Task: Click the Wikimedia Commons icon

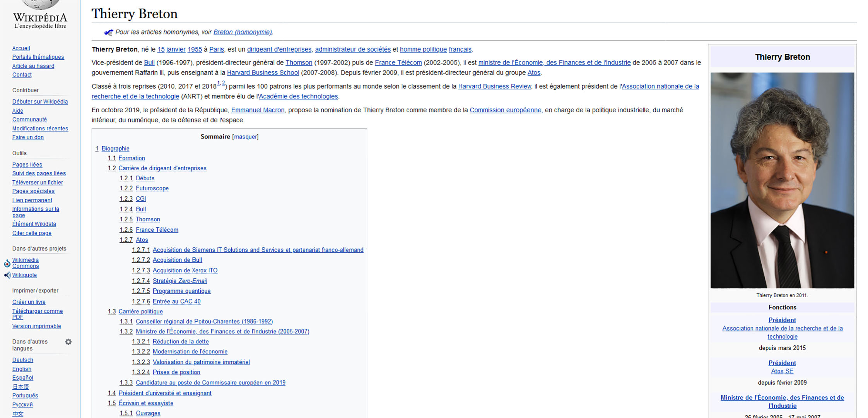Action: (x=7, y=264)
